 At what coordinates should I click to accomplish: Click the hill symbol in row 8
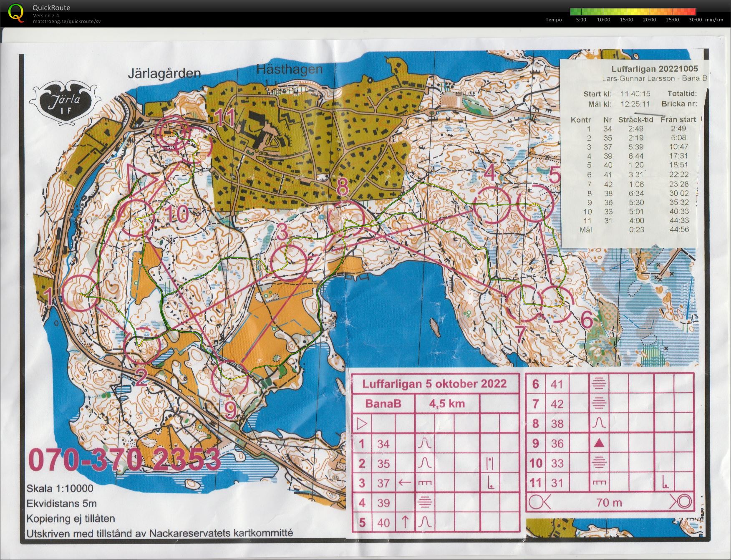(599, 424)
